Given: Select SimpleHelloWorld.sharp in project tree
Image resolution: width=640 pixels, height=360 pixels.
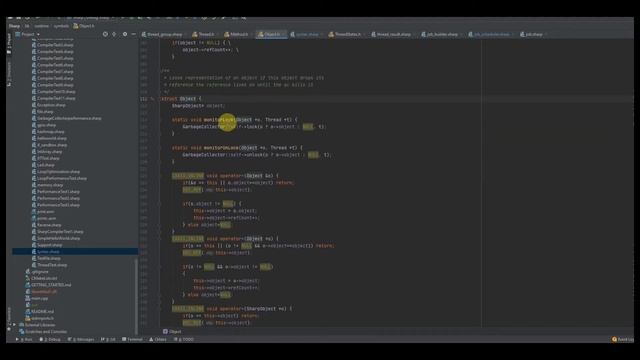Looking at the screenshot, I should point(58,238).
